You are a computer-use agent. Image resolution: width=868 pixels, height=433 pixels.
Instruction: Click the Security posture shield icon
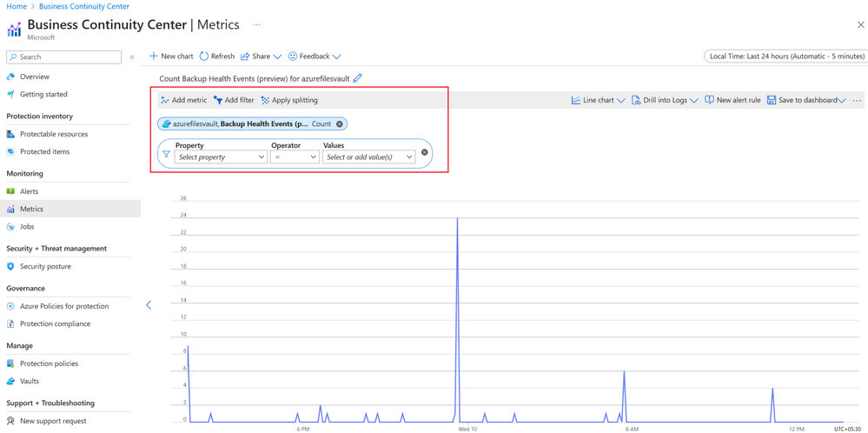[10, 266]
